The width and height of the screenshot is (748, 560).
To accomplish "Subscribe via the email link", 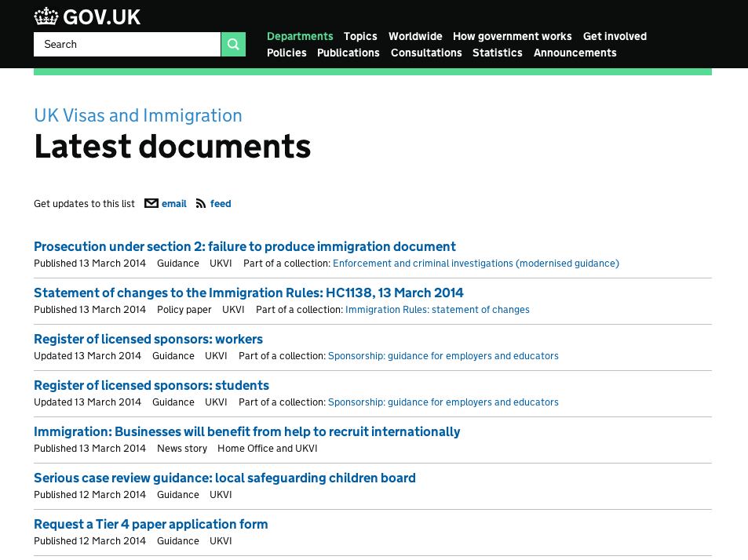I will coord(174,203).
